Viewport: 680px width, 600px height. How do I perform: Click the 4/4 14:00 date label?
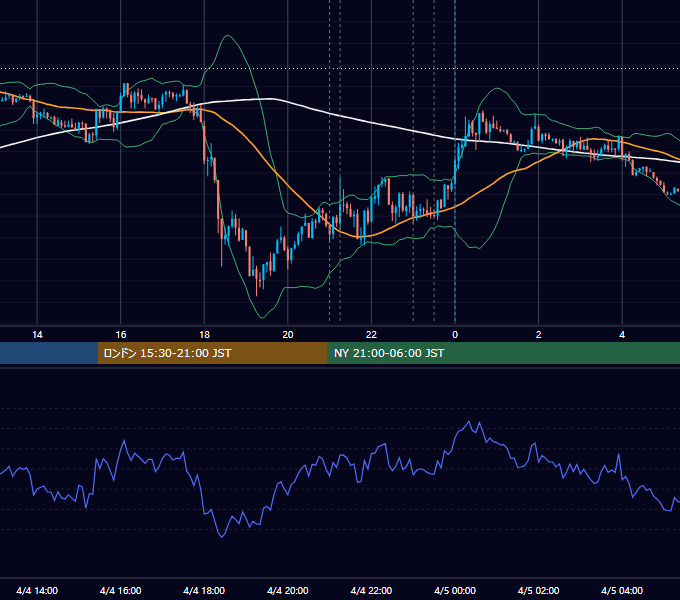click(x=37, y=591)
